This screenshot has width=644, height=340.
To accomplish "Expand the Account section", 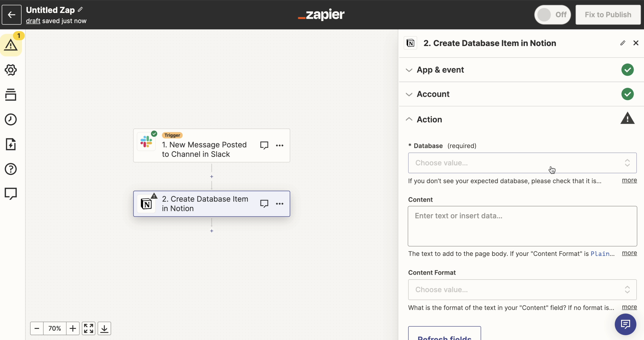I will click(433, 94).
